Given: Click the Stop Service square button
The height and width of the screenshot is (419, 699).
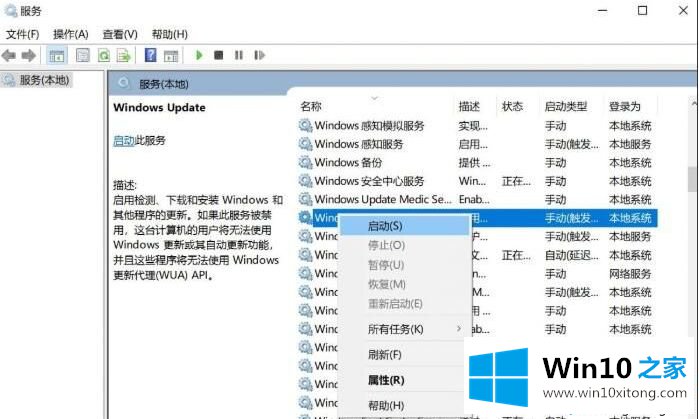Looking at the screenshot, I should click(x=218, y=55).
